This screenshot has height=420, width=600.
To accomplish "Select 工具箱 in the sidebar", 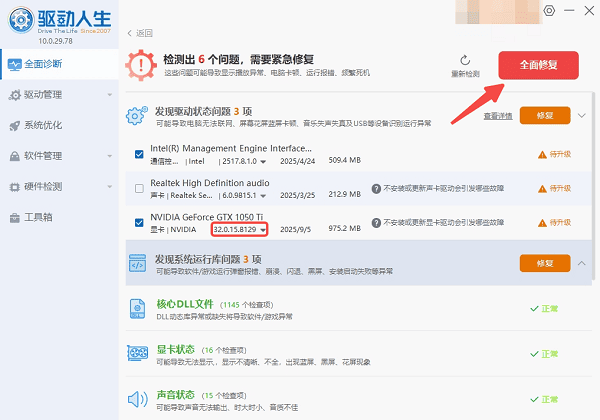I will pyautogui.click(x=60, y=217).
